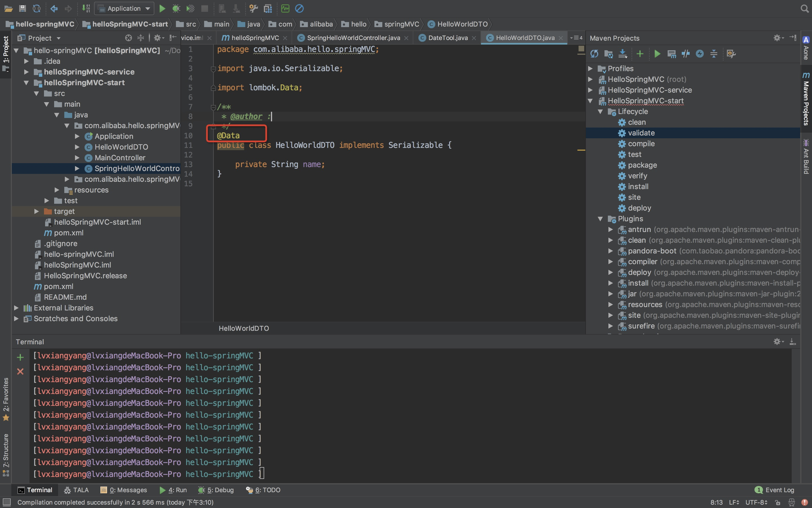Image resolution: width=812 pixels, height=508 pixels.
Task: Start debugging with the green bug icon
Action: [176, 8]
